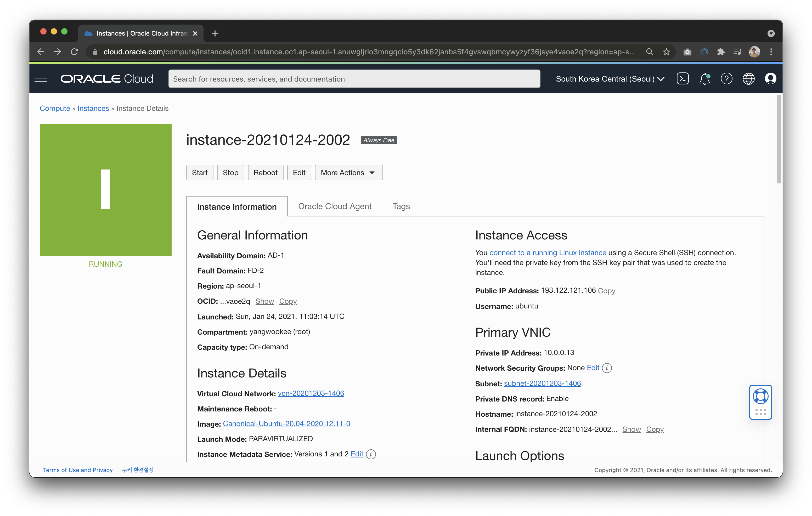
Task: Open the announcements bell icon
Action: coord(704,78)
